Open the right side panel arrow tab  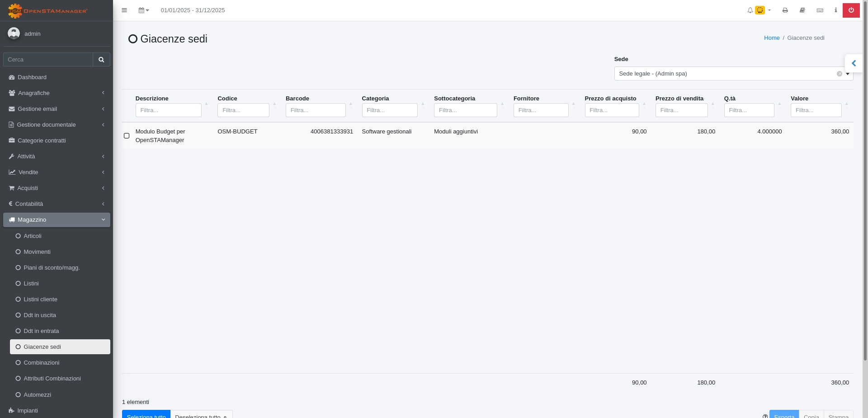tap(853, 63)
